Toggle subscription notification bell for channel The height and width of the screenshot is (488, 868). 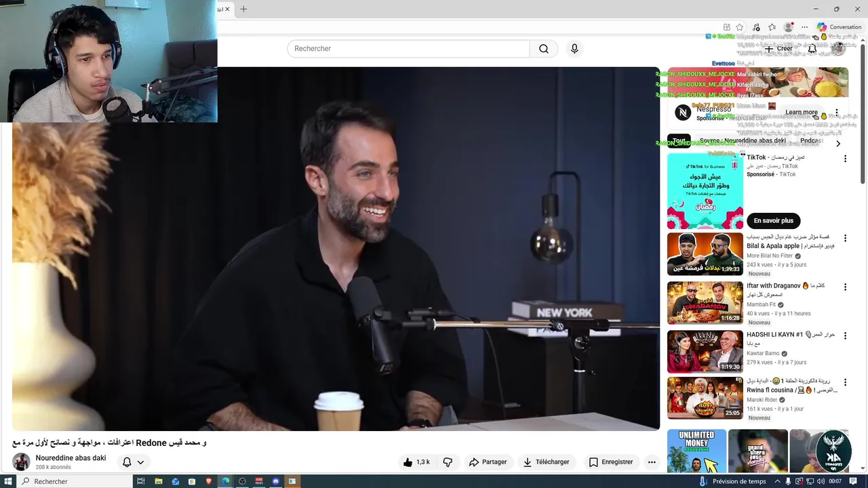coord(127,462)
